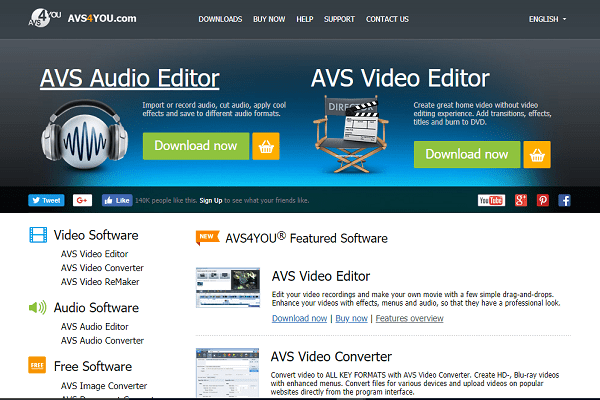Open the Facebook page icon
600x400 pixels.
pyautogui.click(x=564, y=200)
